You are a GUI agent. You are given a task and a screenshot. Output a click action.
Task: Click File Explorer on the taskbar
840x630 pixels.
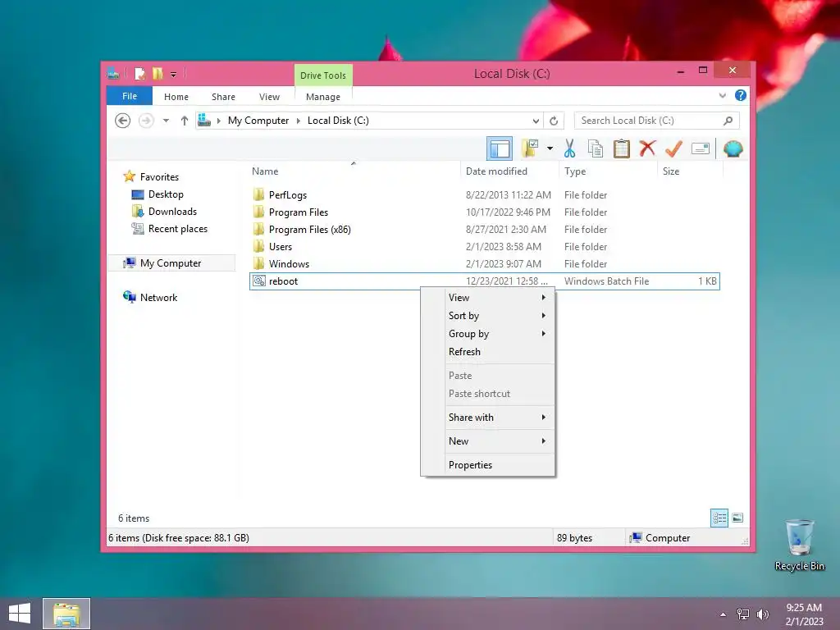coord(66,614)
